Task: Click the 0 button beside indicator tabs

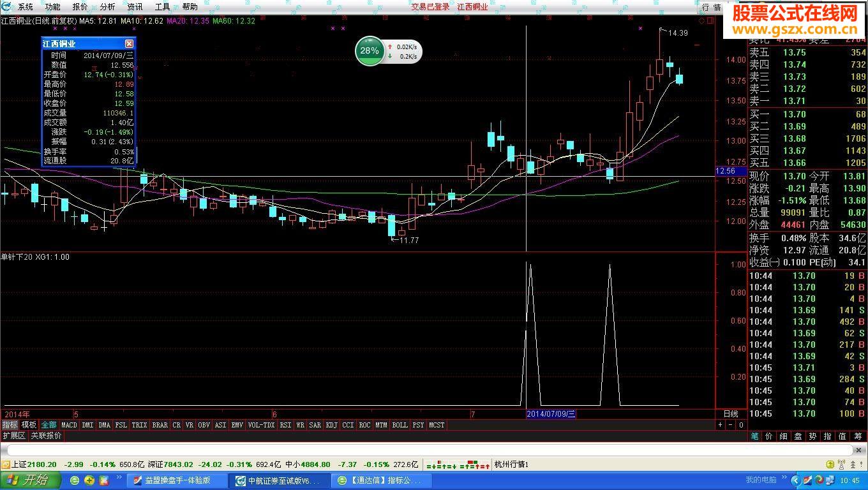Action: (x=741, y=424)
